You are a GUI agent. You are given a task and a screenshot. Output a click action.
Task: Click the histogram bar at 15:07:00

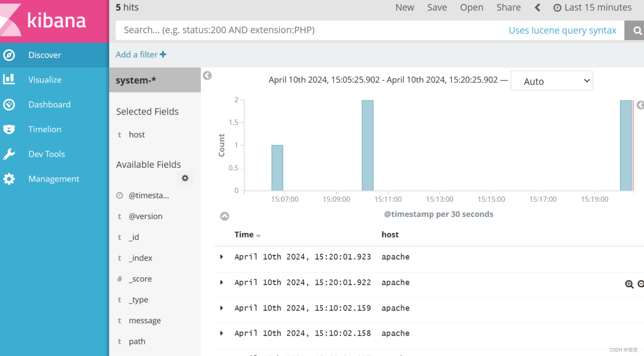click(x=277, y=168)
